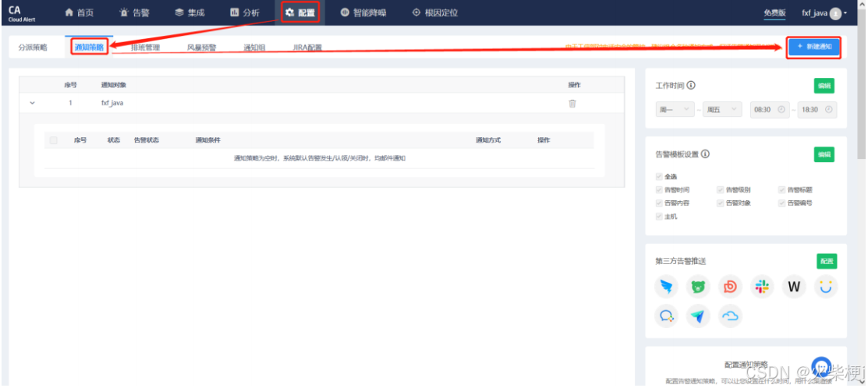
Task: Click the smiley face push icon
Action: point(827,286)
